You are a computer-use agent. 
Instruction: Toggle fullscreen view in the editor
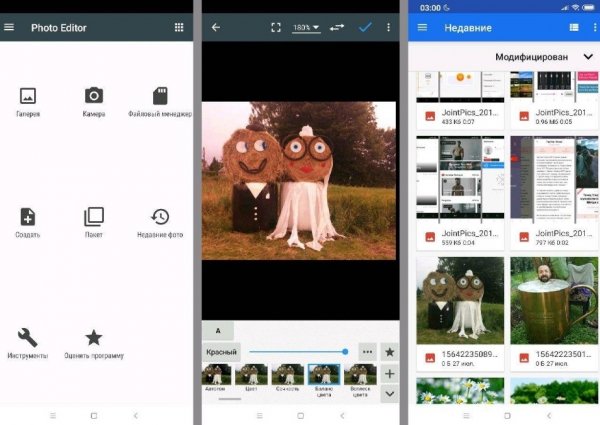tap(276, 27)
